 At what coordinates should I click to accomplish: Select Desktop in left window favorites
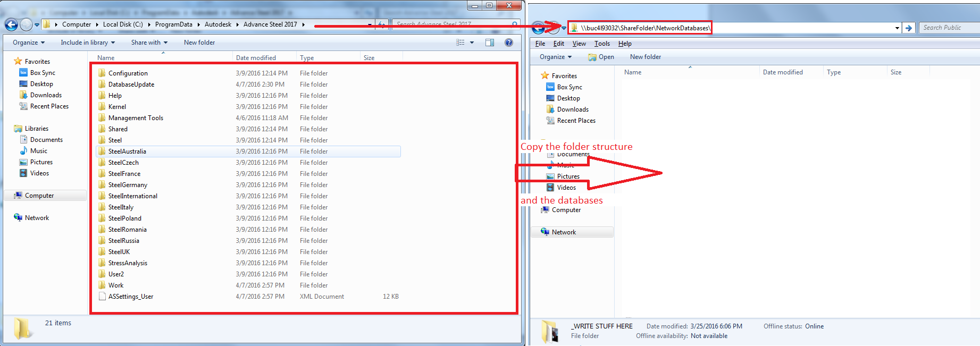click(41, 84)
